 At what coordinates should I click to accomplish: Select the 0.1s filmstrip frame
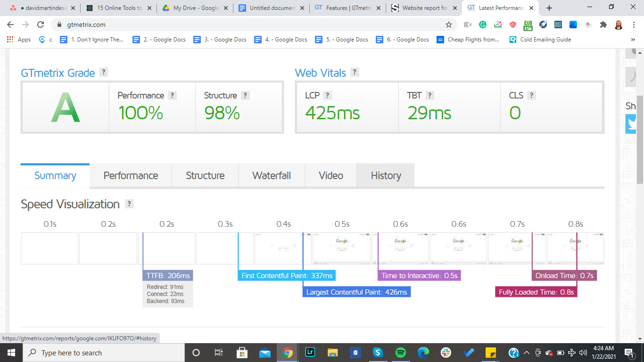coord(50,248)
